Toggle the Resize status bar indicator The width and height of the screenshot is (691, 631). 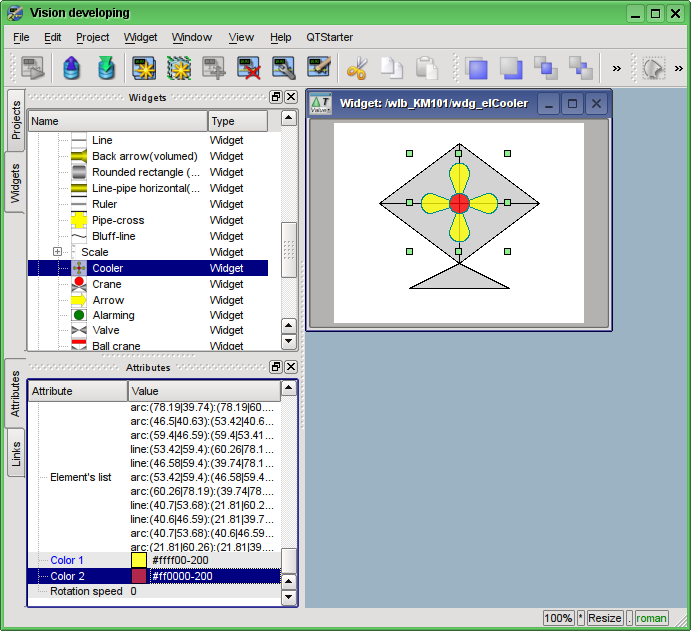tap(604, 618)
